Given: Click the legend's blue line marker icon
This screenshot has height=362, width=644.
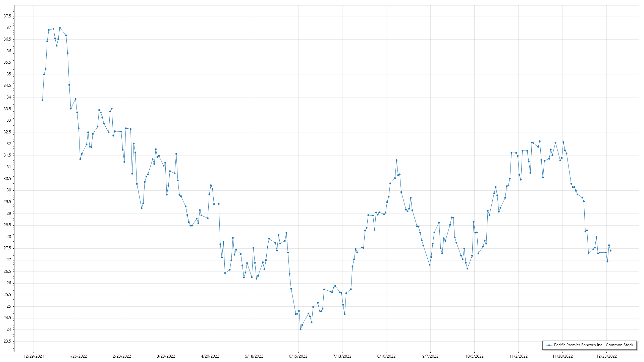Looking at the screenshot, I should [x=549, y=345].
